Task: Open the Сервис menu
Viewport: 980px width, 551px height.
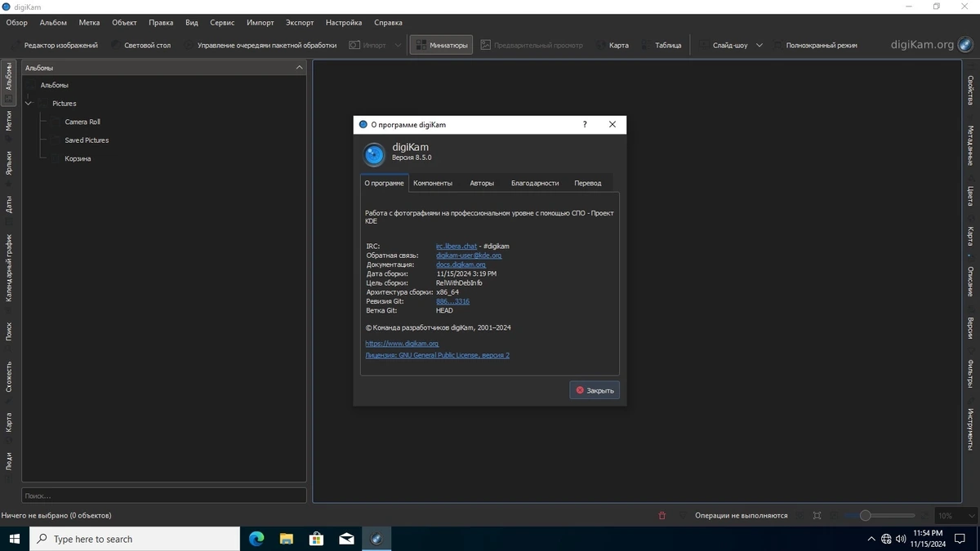Action: [221, 23]
